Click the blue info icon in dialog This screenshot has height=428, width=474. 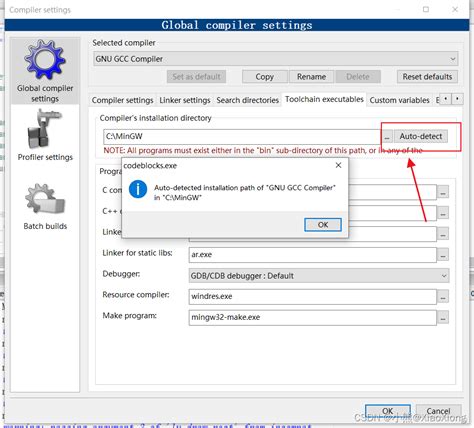pos(138,189)
